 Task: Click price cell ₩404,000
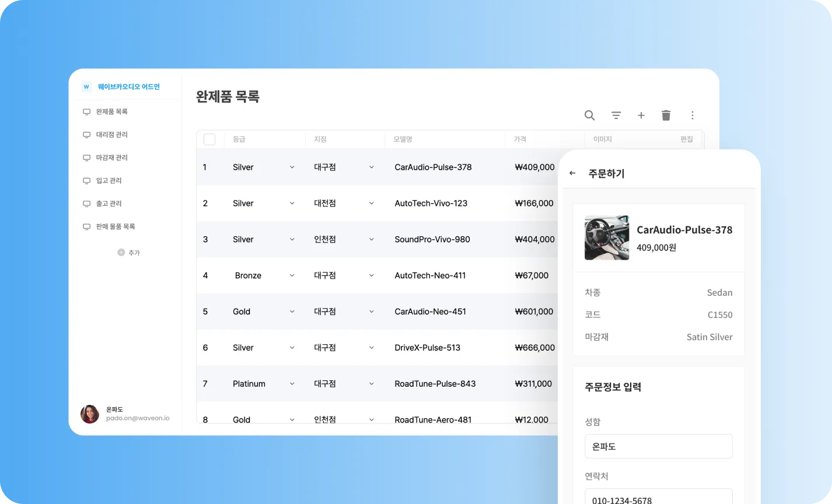pos(534,239)
